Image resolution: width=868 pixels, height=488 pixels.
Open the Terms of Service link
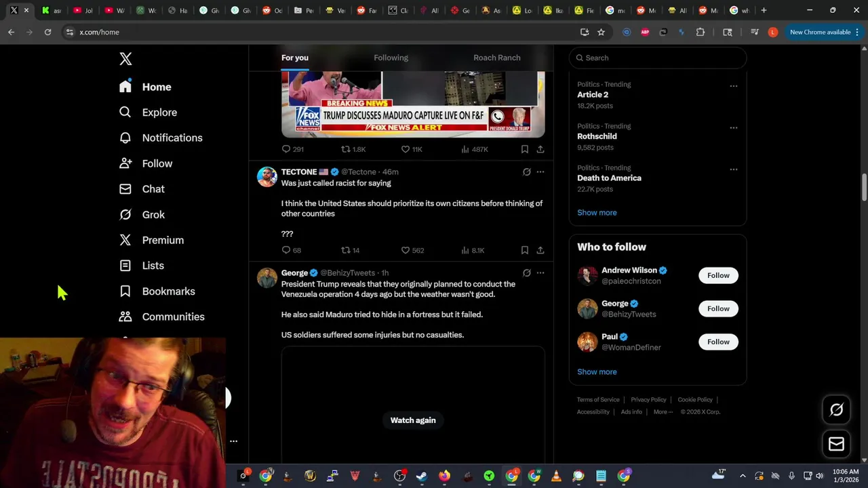pyautogui.click(x=598, y=400)
